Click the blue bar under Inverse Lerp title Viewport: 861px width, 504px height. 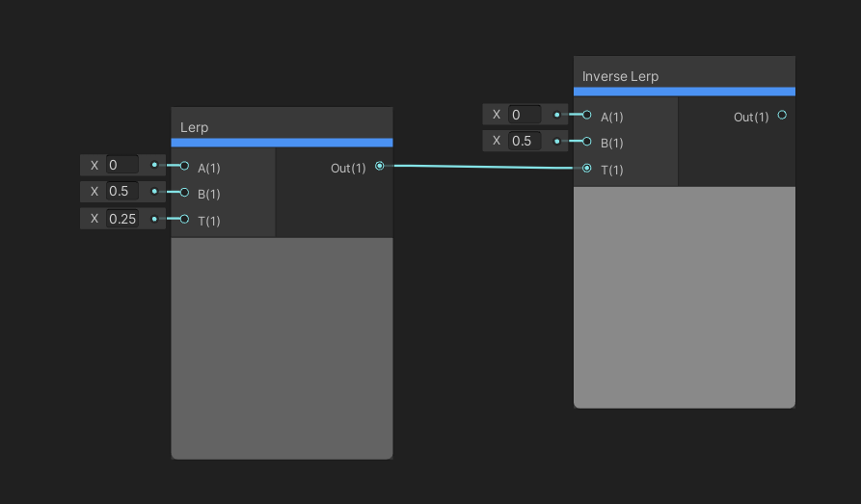coord(684,92)
